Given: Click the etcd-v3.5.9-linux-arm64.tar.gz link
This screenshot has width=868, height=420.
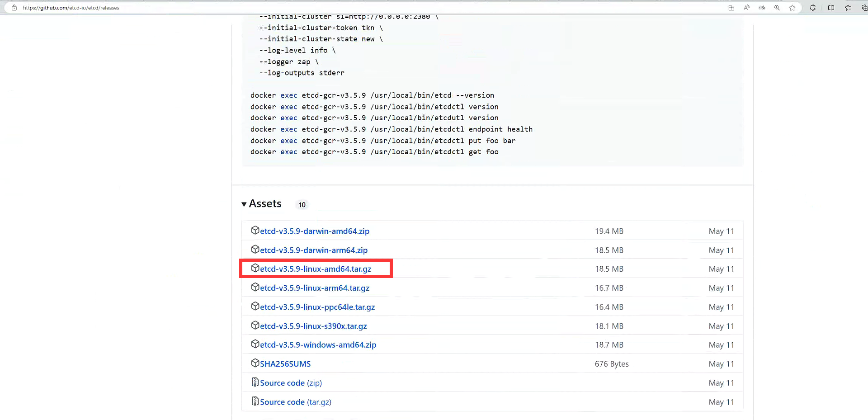Looking at the screenshot, I should pos(314,288).
